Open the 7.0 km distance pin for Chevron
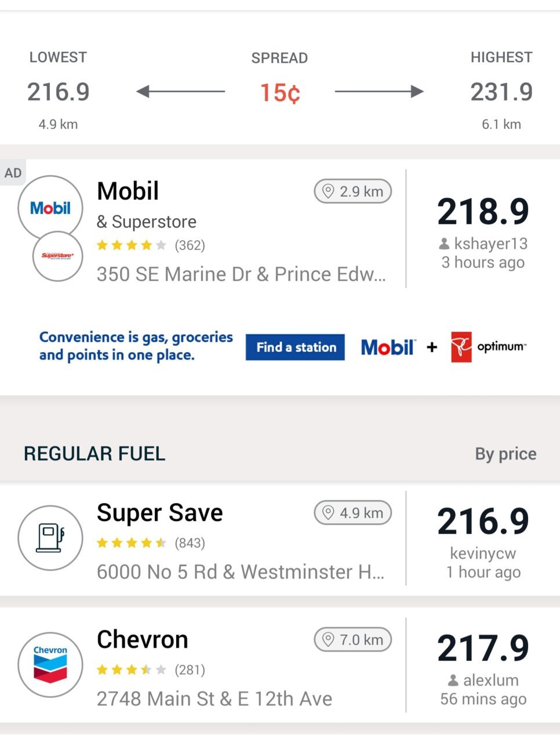This screenshot has height=742, width=560. pyautogui.click(x=353, y=640)
